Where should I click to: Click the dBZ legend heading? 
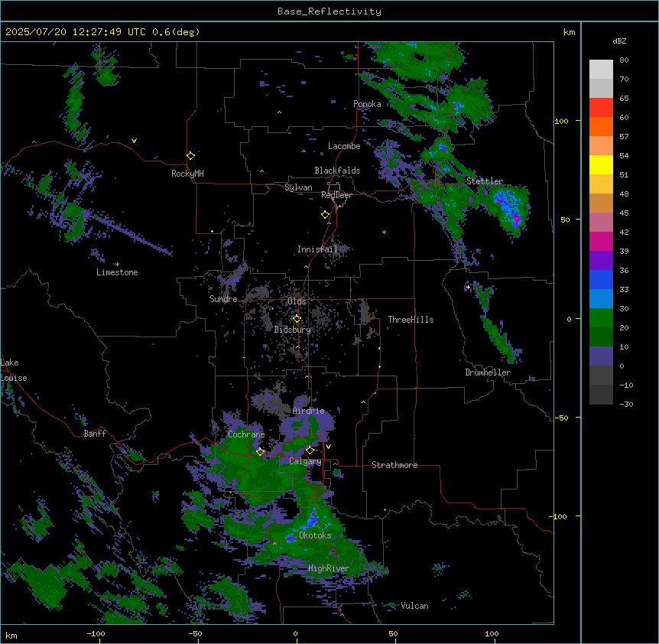619,41
